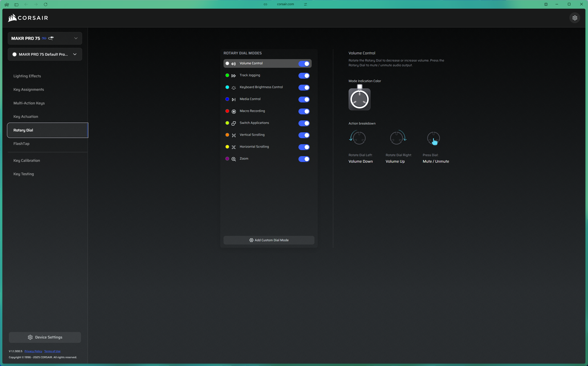This screenshot has width=588, height=366.
Task: Open settings via top-right gear icon
Action: click(575, 18)
